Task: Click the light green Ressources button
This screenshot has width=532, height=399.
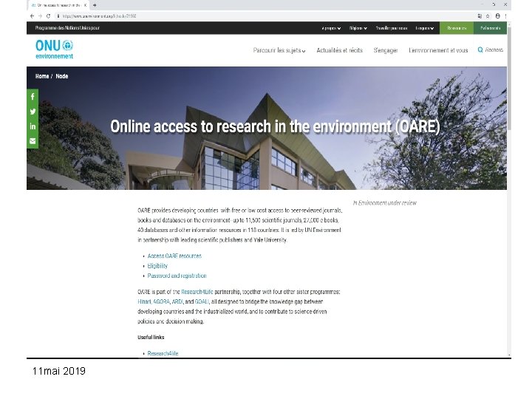Action: [x=457, y=28]
